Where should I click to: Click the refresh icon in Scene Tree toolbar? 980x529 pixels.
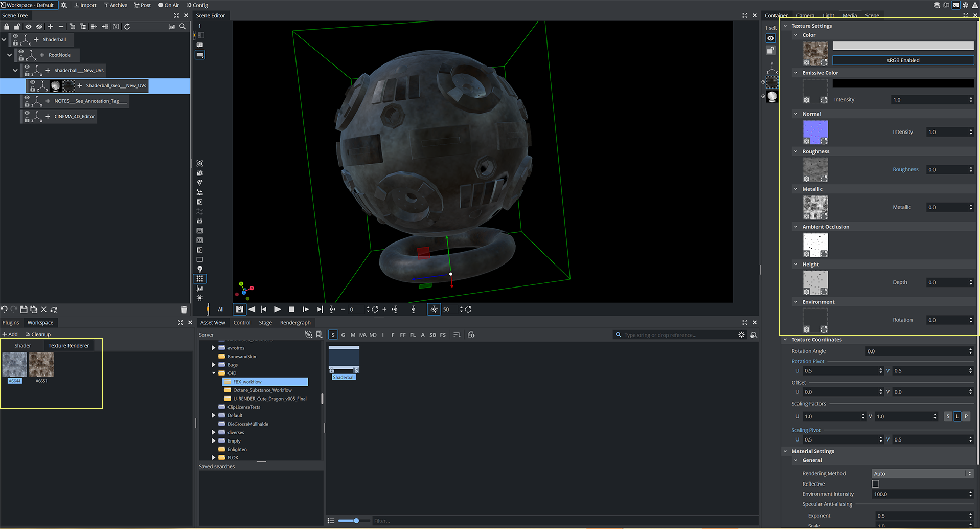(x=127, y=27)
